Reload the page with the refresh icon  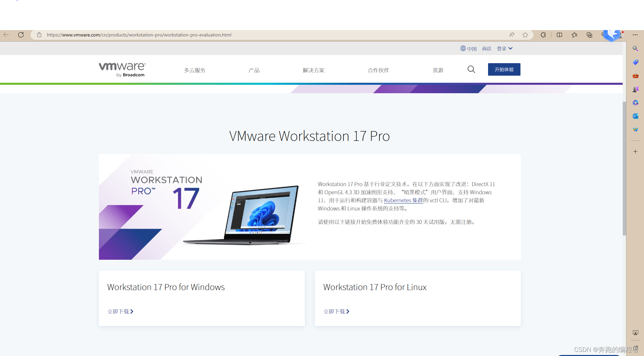(x=21, y=35)
